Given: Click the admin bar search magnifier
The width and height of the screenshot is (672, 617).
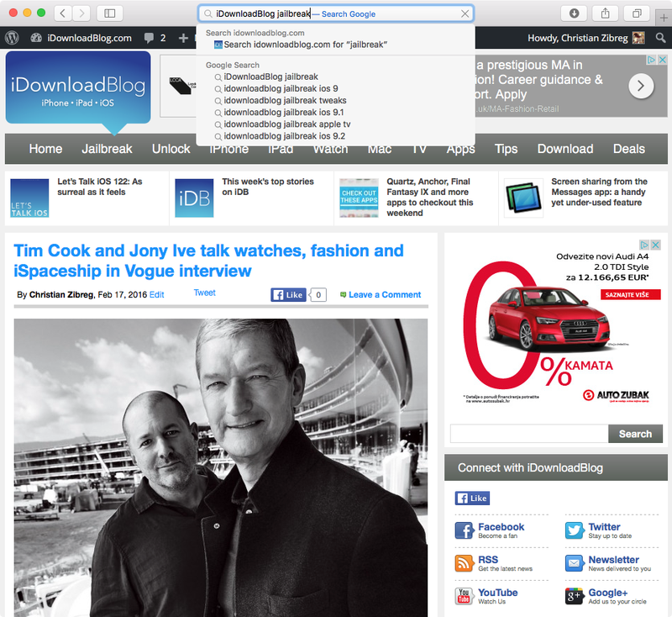Looking at the screenshot, I should tap(660, 38).
